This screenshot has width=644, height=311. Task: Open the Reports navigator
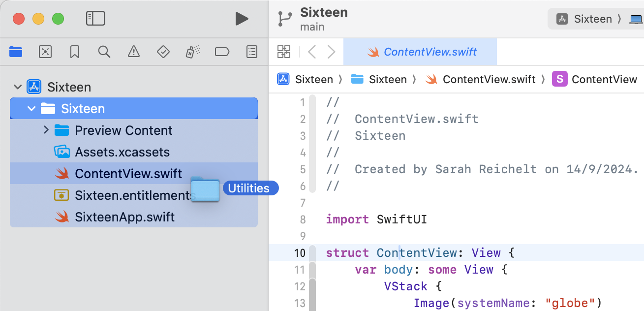point(251,52)
